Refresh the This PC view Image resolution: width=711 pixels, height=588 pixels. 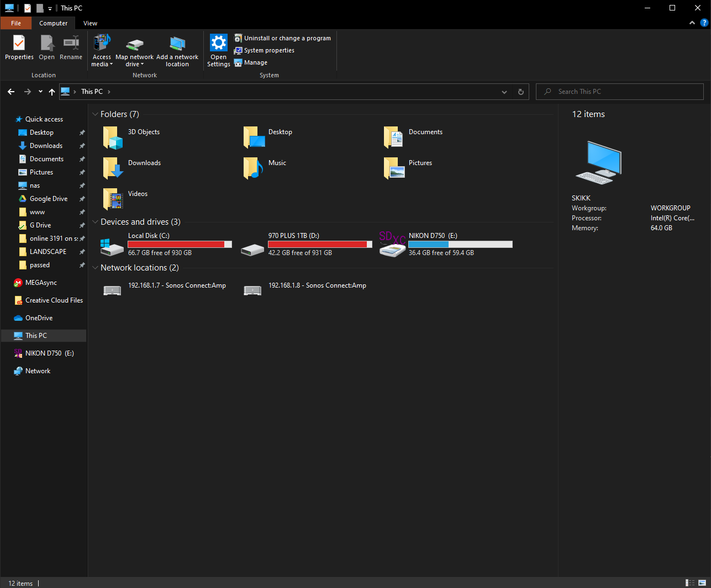521,92
